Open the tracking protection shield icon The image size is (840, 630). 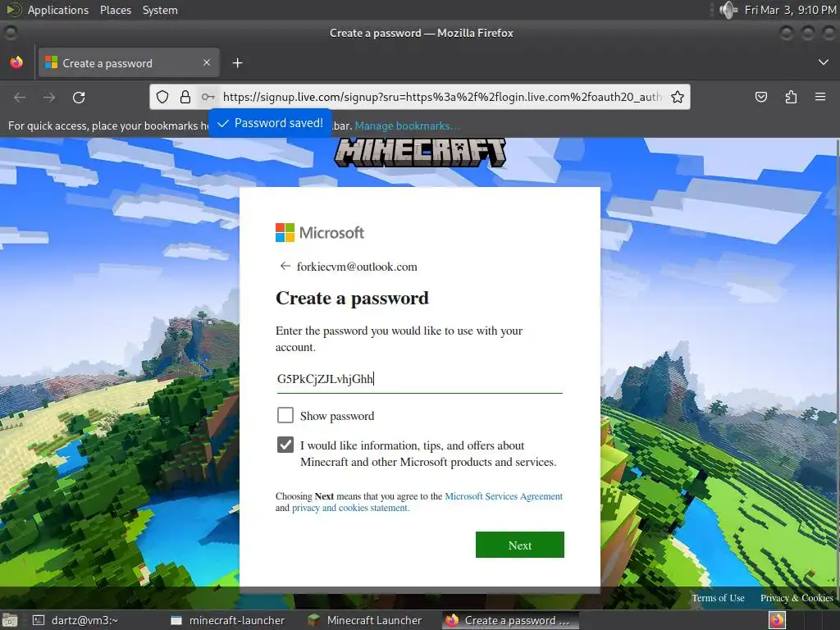point(162,97)
